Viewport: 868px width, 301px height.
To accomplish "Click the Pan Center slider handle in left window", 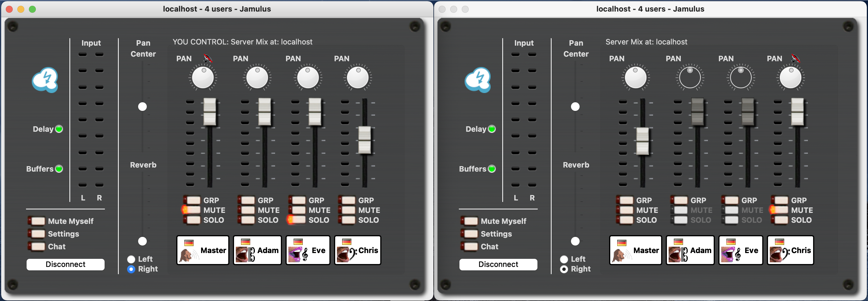I will pyautogui.click(x=142, y=107).
